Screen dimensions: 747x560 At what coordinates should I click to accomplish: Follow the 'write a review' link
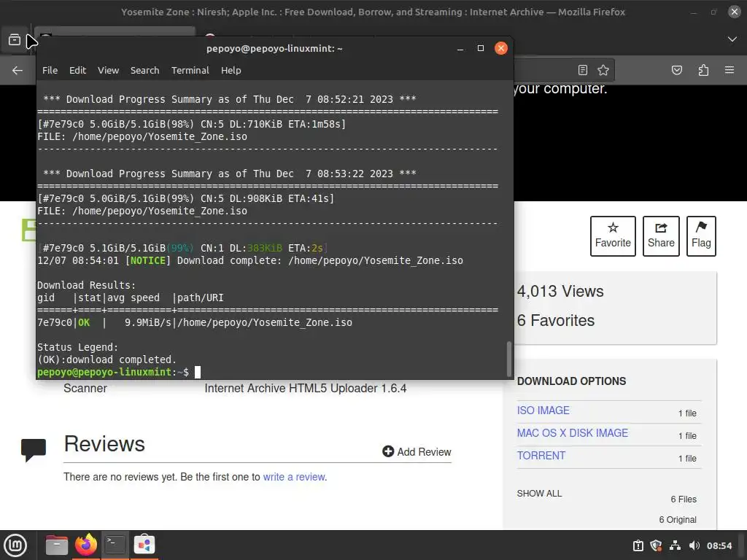[x=294, y=477]
